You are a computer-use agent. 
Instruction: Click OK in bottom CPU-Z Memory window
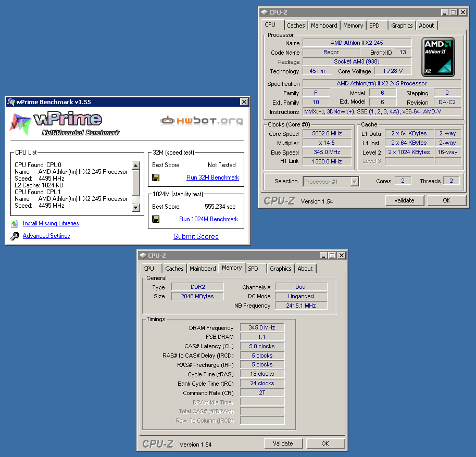click(325, 443)
